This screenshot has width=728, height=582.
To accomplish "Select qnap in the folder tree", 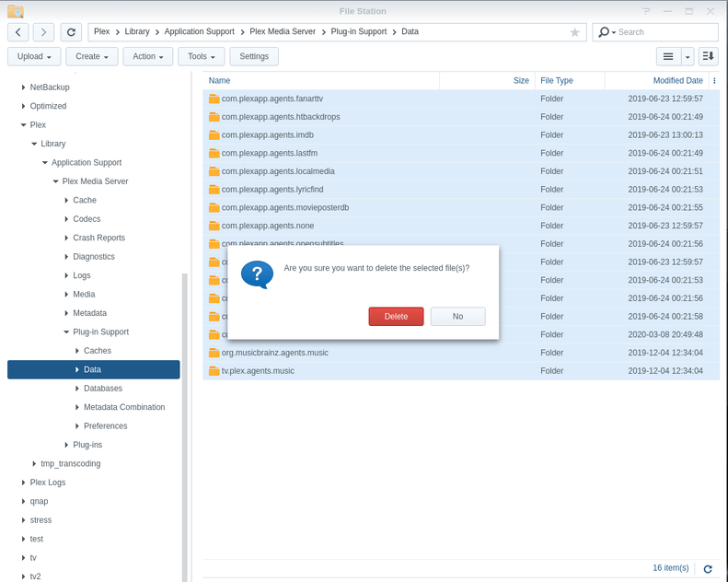I will pyautogui.click(x=39, y=501).
